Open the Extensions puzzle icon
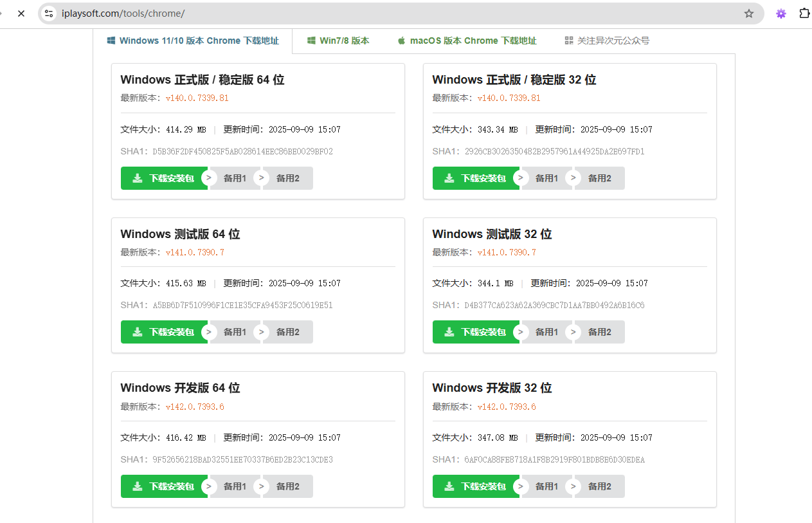This screenshot has height=523, width=812. 804,14
